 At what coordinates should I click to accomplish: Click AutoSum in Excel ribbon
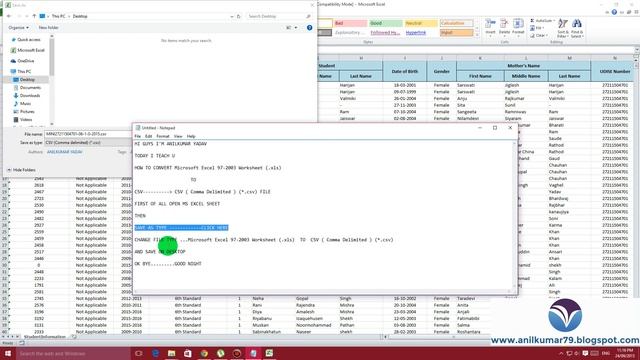pyautogui.click(x=542, y=20)
